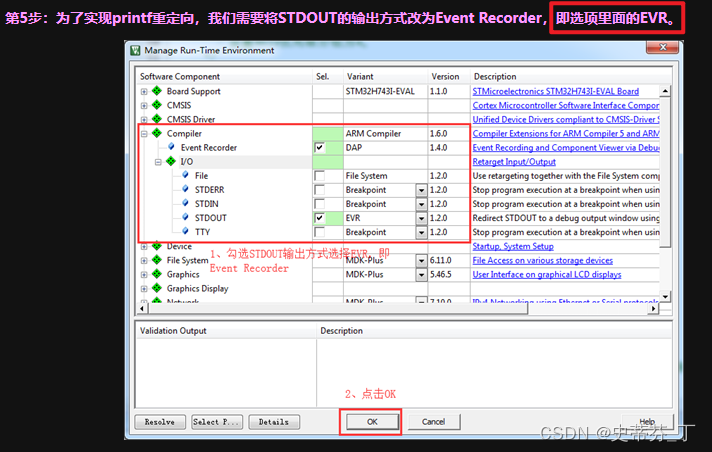Click the vertical scrollbar down arrow

tap(665, 297)
